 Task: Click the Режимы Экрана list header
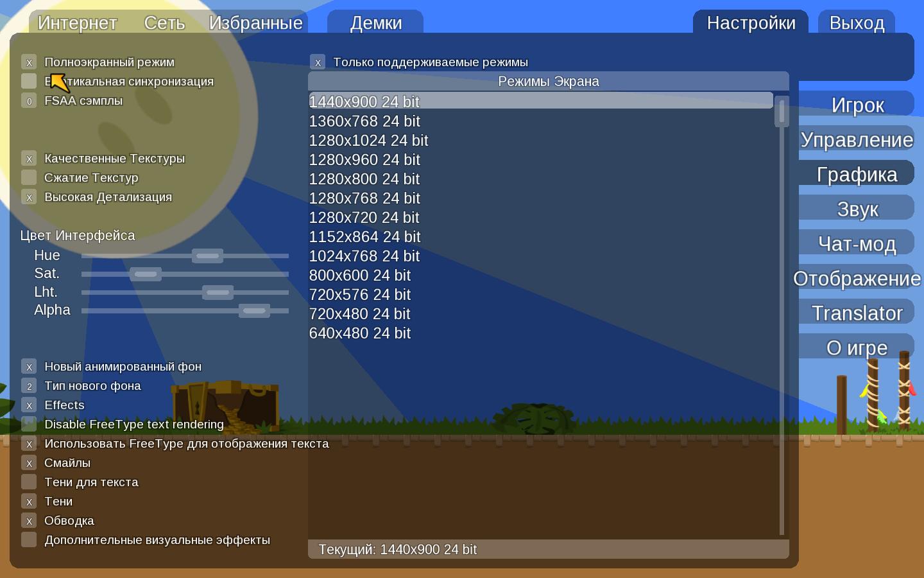point(549,82)
